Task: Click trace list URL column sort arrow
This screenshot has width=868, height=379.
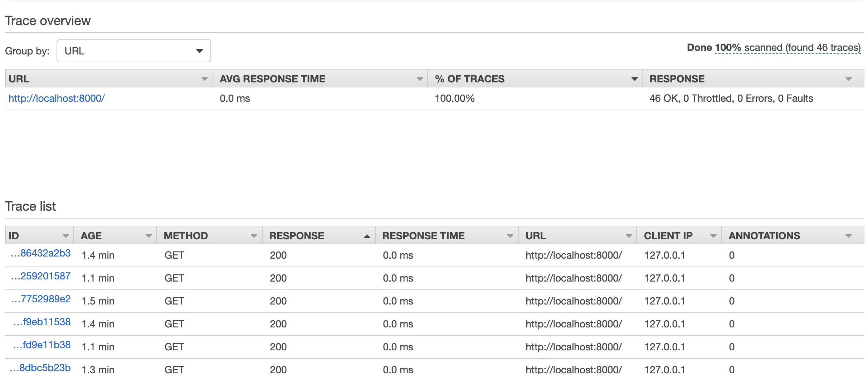Action: [629, 236]
